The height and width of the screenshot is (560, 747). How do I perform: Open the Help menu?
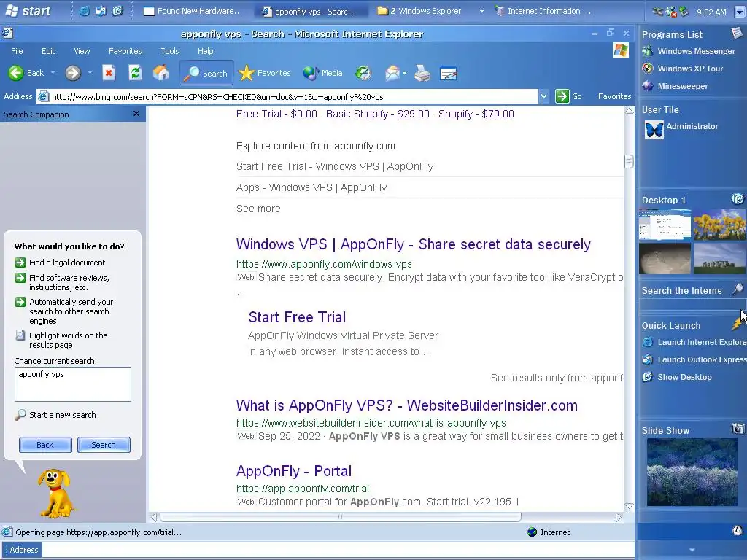205,51
